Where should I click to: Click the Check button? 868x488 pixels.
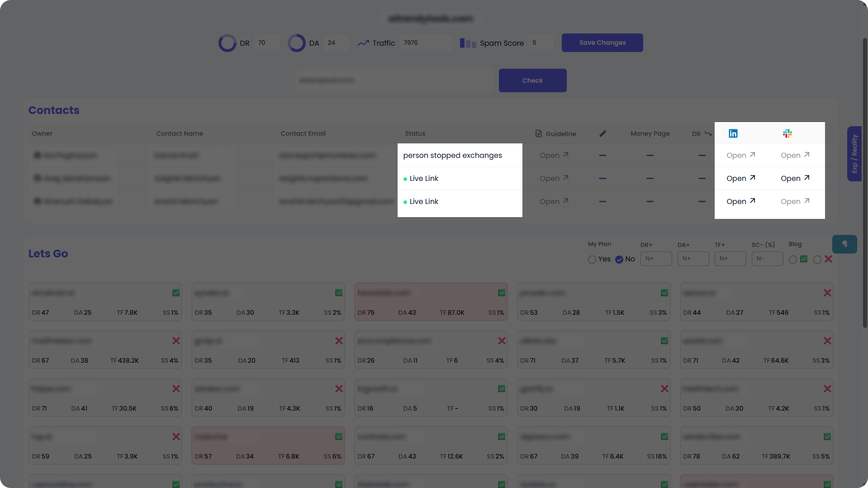pyautogui.click(x=532, y=81)
